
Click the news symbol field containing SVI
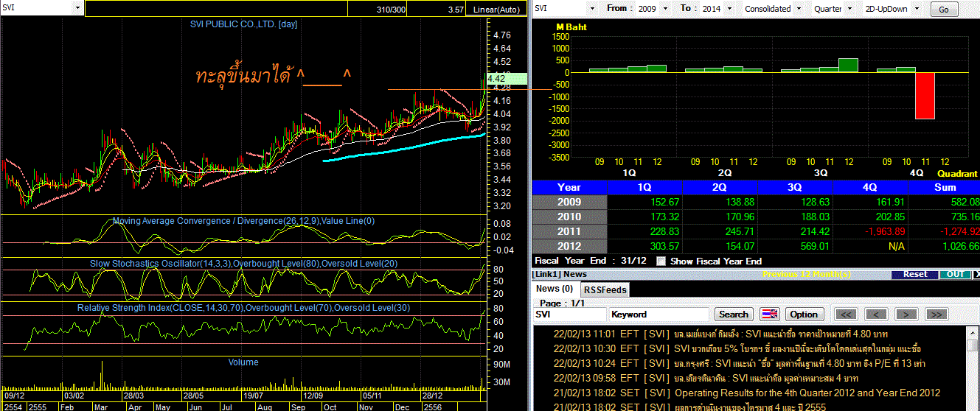[x=569, y=314]
